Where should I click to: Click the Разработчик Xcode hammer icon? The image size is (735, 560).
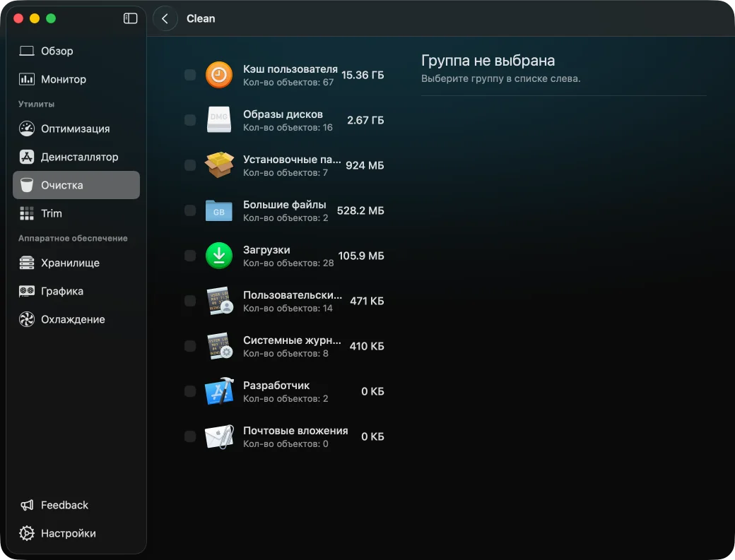pyautogui.click(x=219, y=391)
